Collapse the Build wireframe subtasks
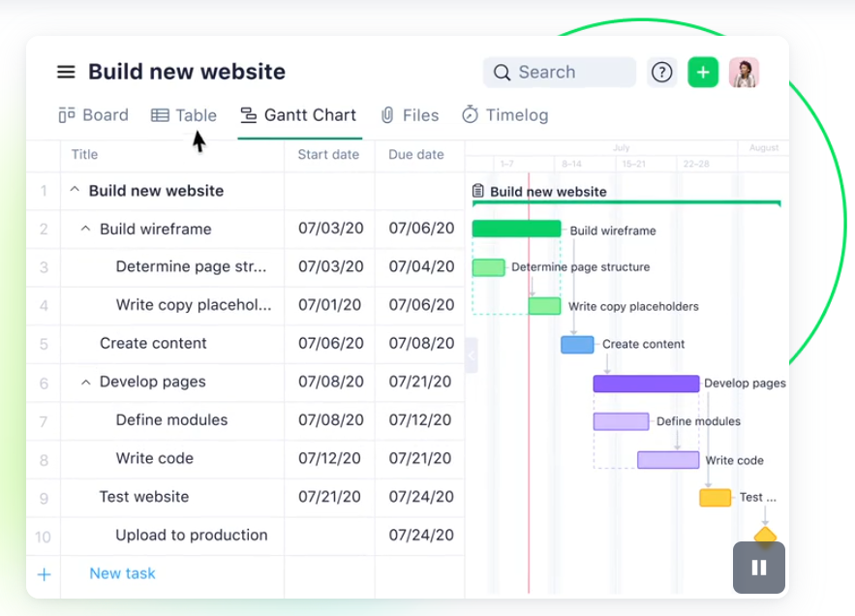The width and height of the screenshot is (855, 616). pyautogui.click(x=85, y=230)
